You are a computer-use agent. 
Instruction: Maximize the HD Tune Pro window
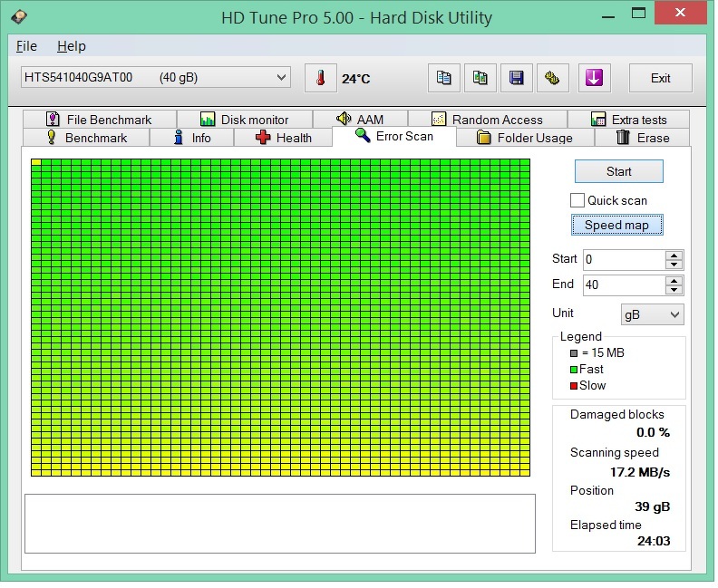pos(638,14)
